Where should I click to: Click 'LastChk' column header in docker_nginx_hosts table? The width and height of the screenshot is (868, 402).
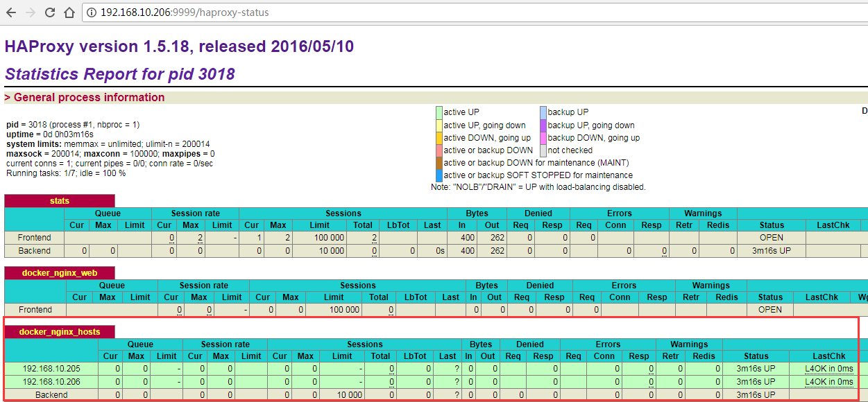click(x=828, y=356)
